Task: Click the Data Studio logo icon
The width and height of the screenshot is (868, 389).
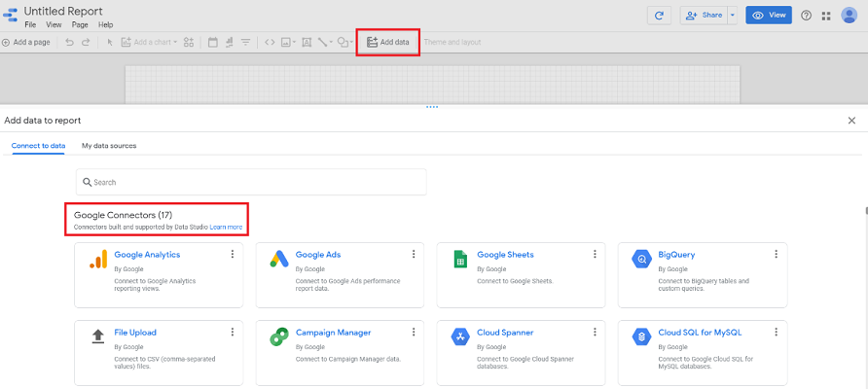Action: pyautogui.click(x=10, y=15)
